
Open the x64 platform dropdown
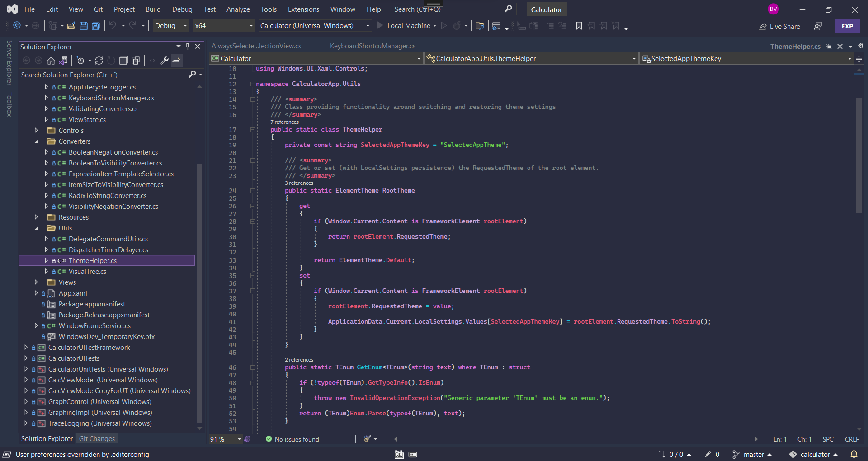pos(224,26)
